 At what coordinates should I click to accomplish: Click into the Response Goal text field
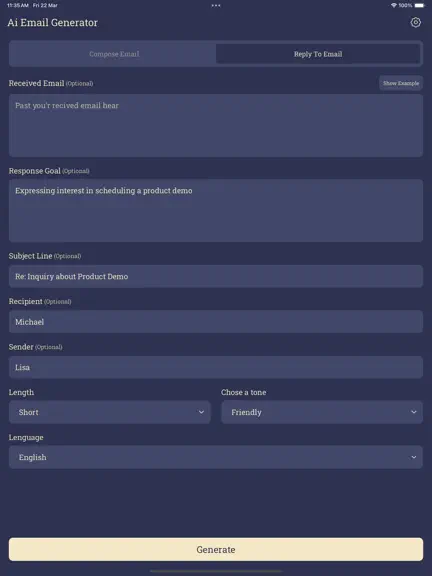pos(216,210)
